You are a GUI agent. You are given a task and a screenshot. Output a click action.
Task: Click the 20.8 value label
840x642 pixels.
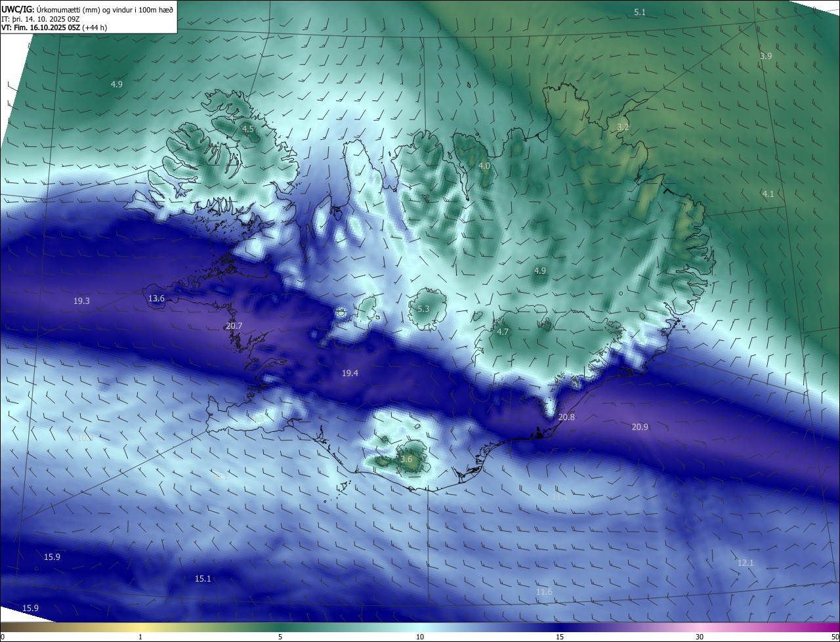coord(566,417)
